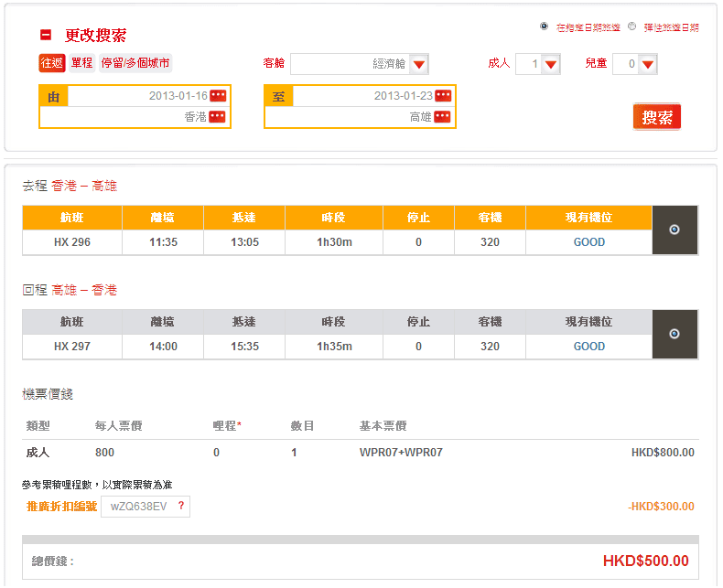
Task: Open the 客艙 cabin class dropdown
Action: 418,64
